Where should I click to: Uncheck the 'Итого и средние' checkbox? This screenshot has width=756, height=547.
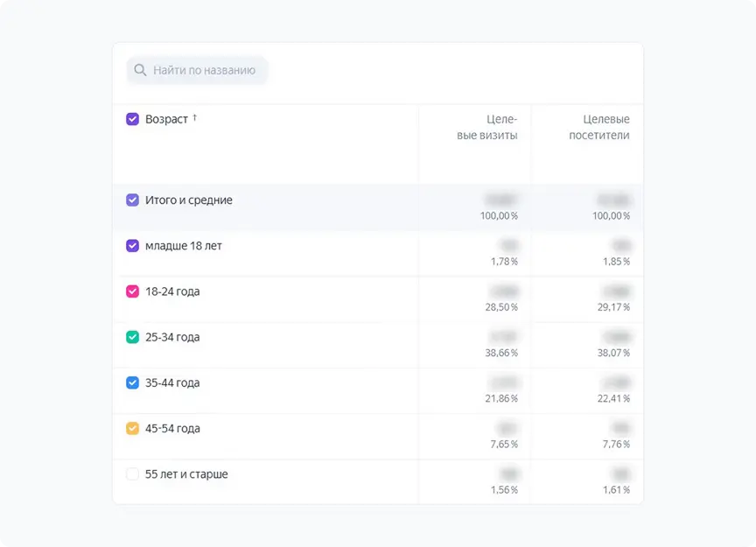click(x=132, y=200)
